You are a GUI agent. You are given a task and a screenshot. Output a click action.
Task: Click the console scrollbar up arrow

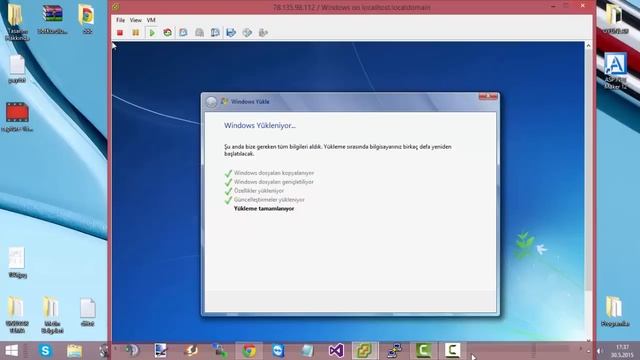(588, 45)
